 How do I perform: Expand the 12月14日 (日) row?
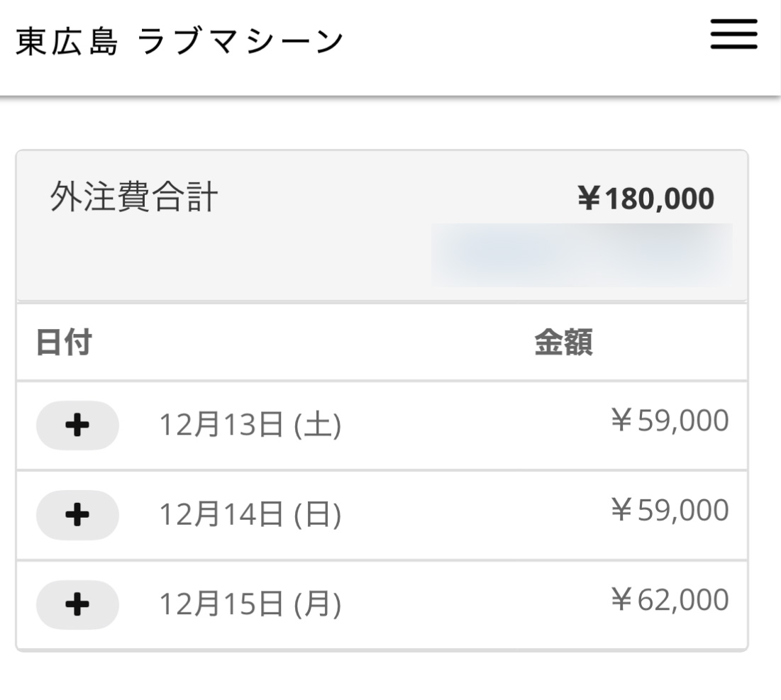coord(77,516)
